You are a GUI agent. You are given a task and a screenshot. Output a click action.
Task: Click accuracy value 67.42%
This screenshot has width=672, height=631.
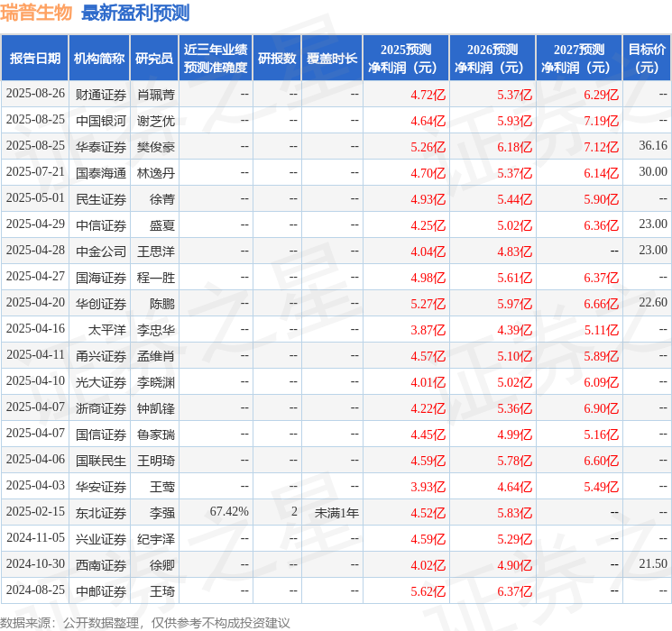coord(229,511)
